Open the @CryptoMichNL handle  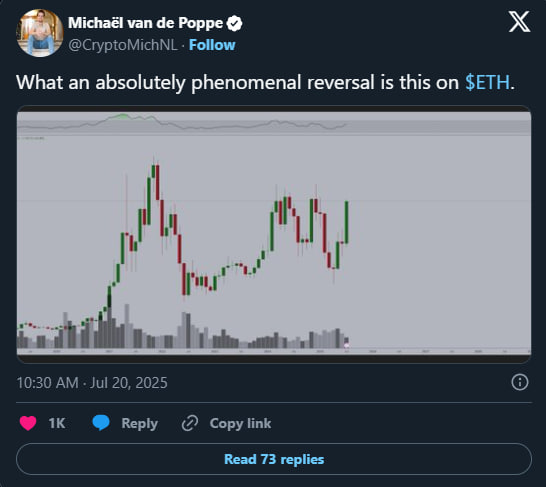[123, 45]
